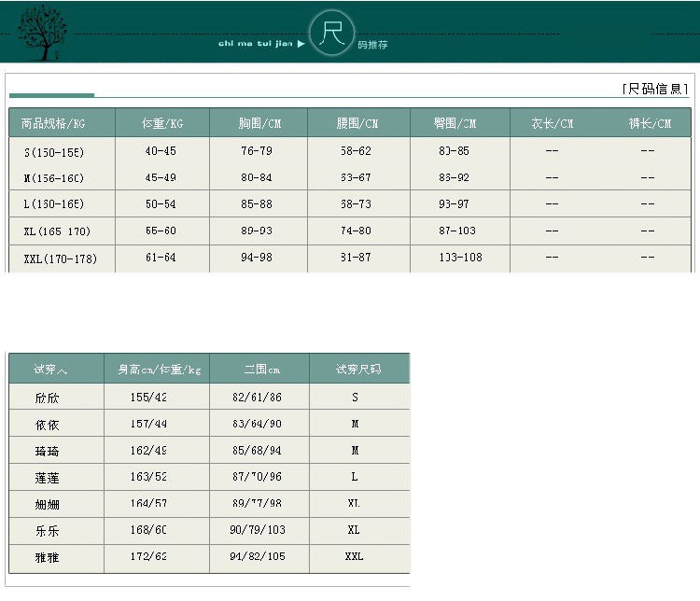Click the arrow after 'chi ma tui jian'
The width and height of the screenshot is (700, 601).
301,43
